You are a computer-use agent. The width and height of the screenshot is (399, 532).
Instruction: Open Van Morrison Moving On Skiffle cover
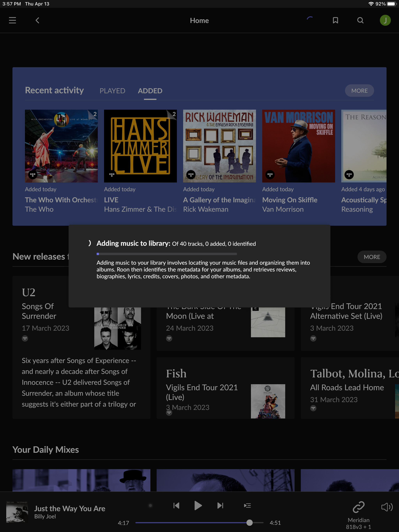[298, 146]
